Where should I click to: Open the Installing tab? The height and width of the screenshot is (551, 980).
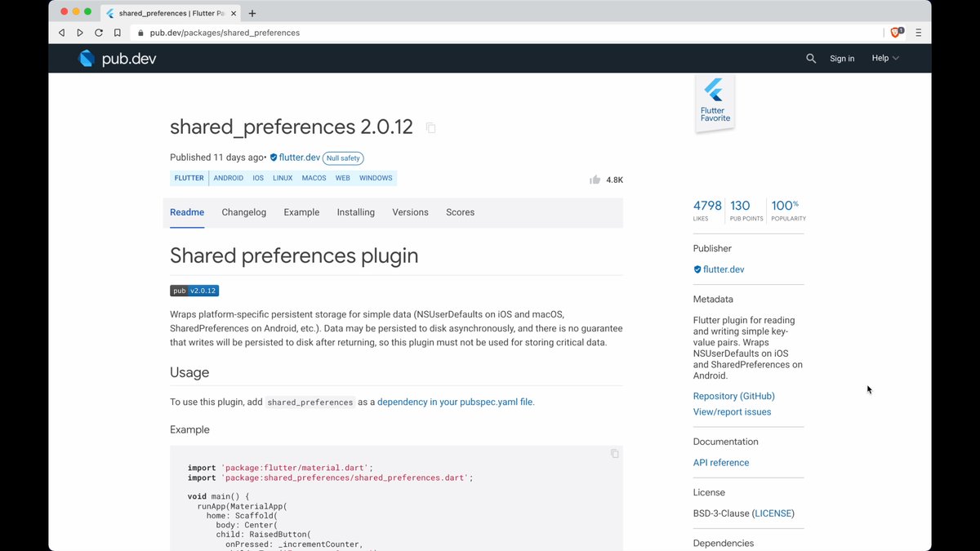(355, 212)
